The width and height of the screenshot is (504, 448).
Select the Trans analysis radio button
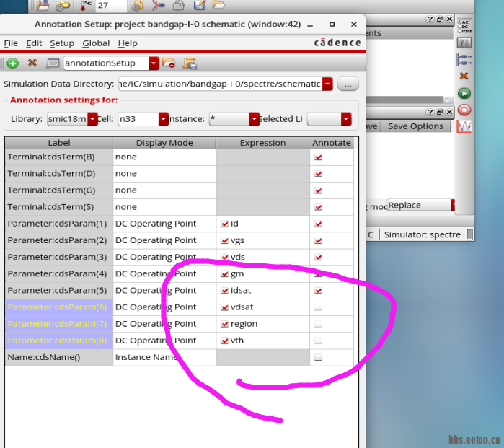[459, 31]
